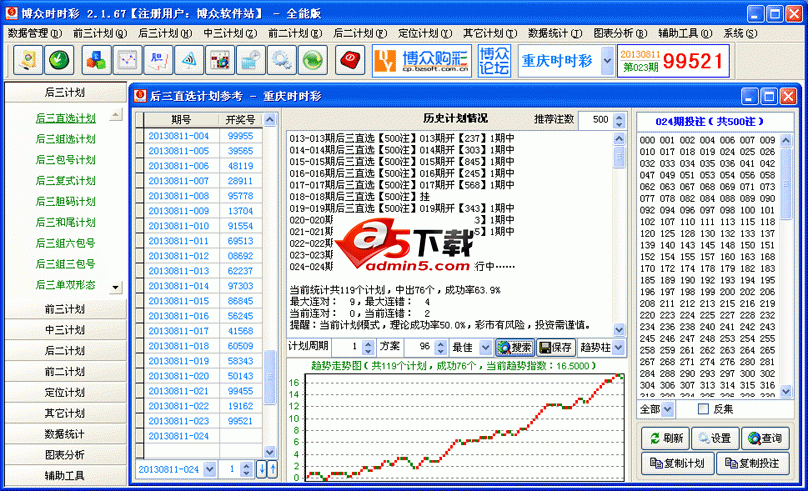808x491 pixels.
Task: Open the 定位计划 menu in menu bar
Action: pyautogui.click(x=425, y=33)
